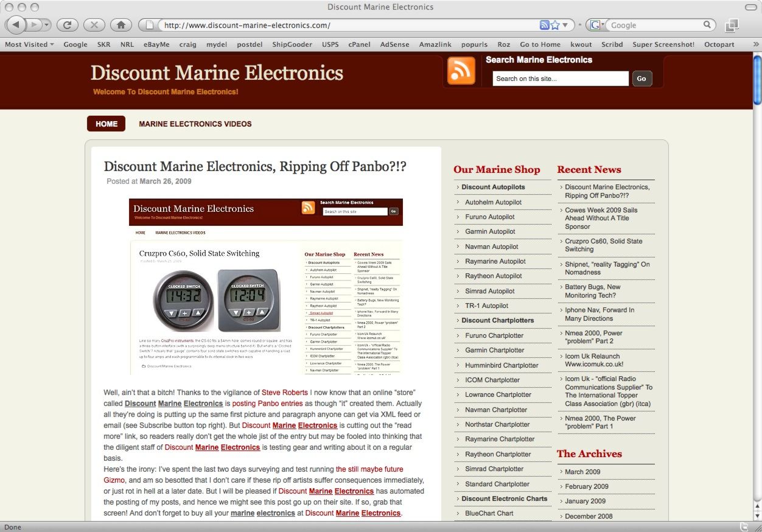Show more bookmarks with the overflow chevron
This screenshot has height=532, width=762.
click(x=756, y=44)
